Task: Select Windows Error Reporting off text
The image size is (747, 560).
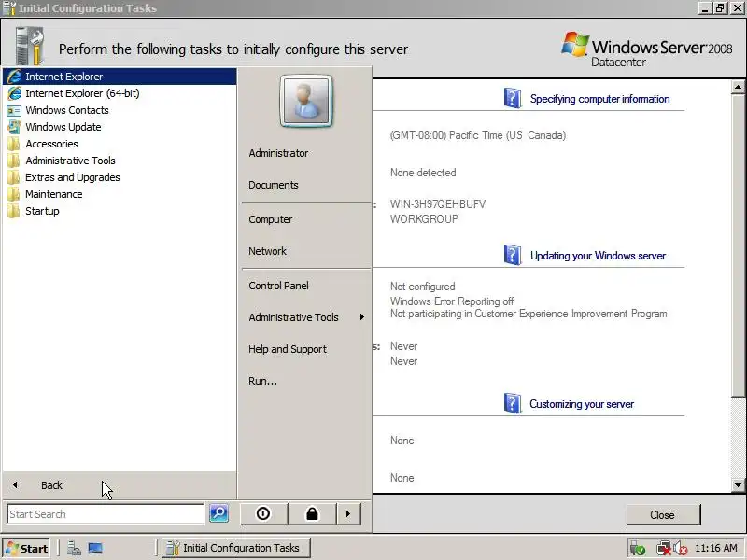Action: [x=452, y=301]
